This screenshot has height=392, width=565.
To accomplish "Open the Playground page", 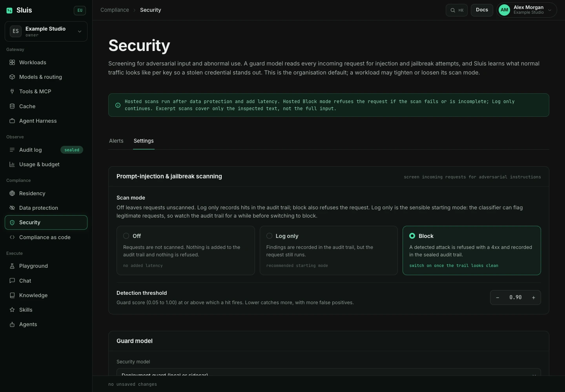I will pyautogui.click(x=46, y=266).
